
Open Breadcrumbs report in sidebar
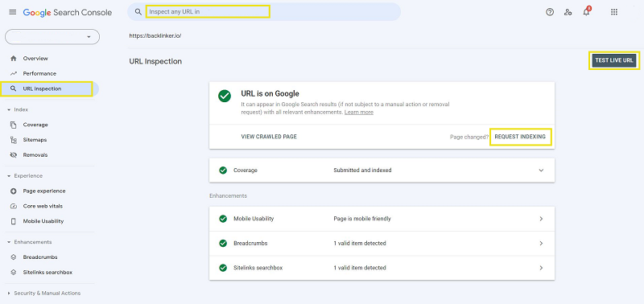(x=40, y=257)
